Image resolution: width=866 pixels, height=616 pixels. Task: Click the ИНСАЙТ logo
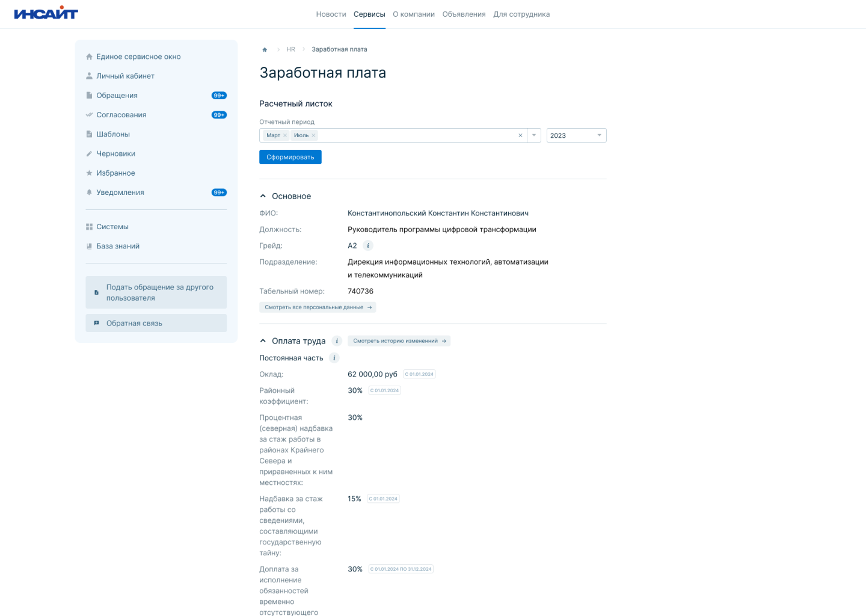click(x=46, y=13)
